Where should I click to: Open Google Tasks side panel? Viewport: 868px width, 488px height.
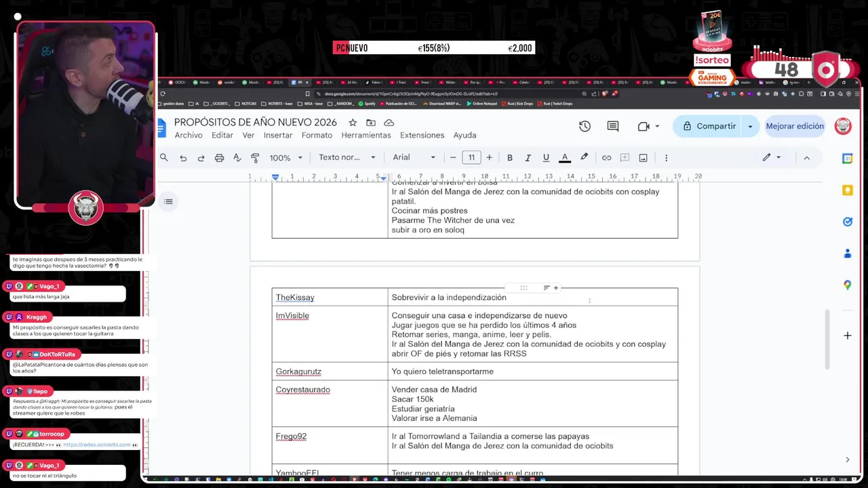pos(847,222)
